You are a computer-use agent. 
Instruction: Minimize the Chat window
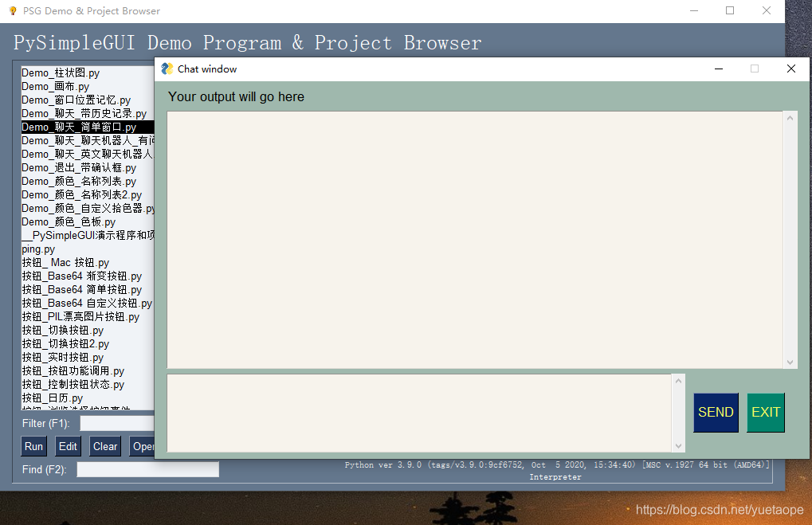[719, 69]
